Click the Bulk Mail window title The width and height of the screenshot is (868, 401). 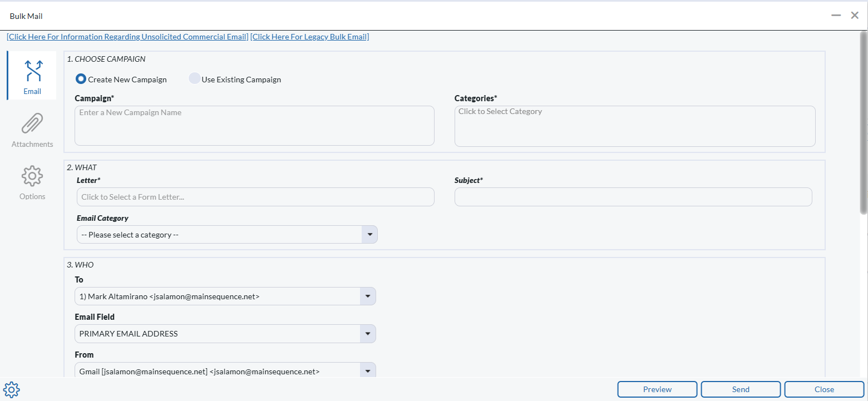point(26,16)
